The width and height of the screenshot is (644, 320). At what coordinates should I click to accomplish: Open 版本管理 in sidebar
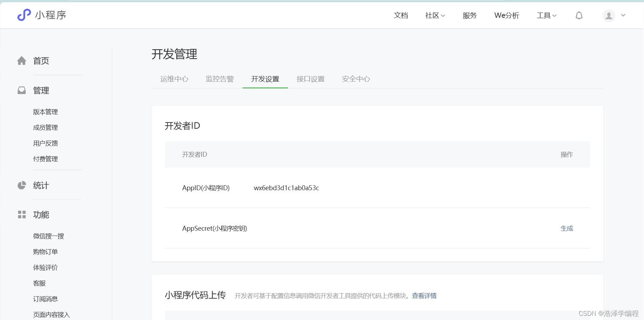tap(45, 112)
